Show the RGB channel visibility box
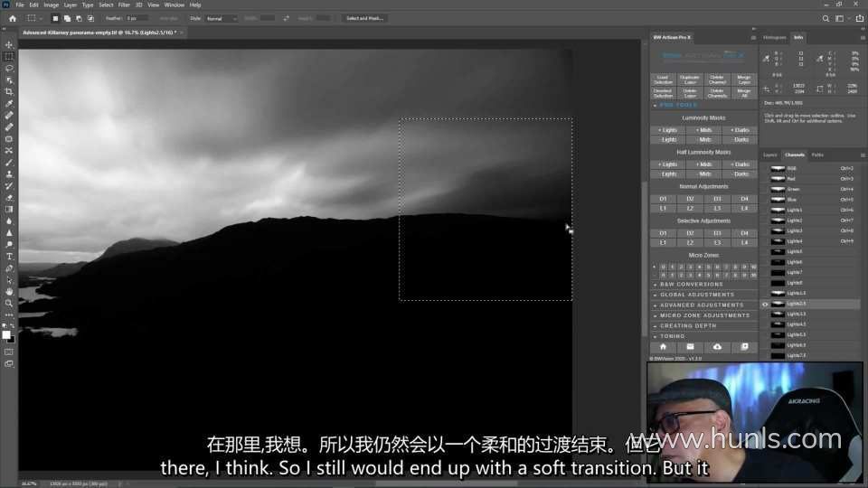The height and width of the screenshot is (488, 868). (765, 168)
